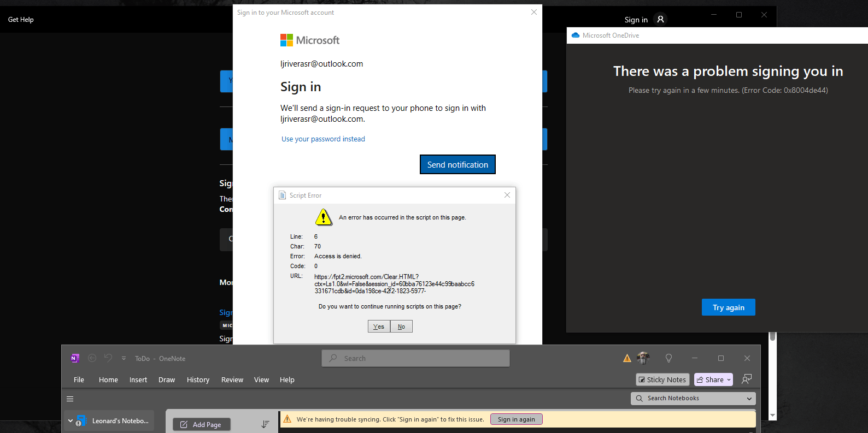868x433 pixels.
Task: Click the scrollbar down arrow behind OneDrive window
Action: (x=773, y=416)
